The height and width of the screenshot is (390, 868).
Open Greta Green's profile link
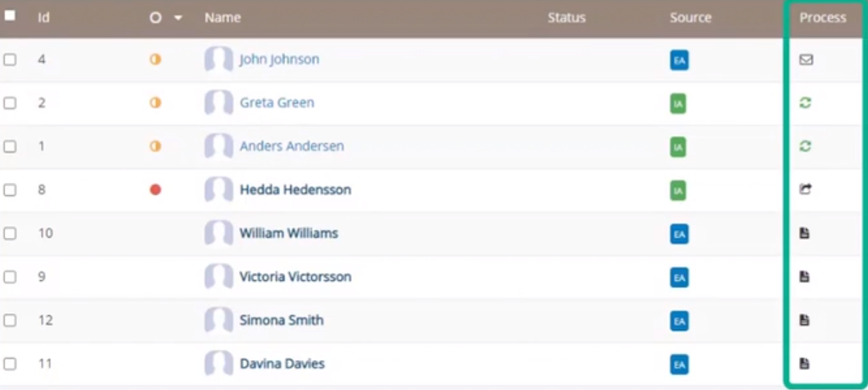click(277, 103)
